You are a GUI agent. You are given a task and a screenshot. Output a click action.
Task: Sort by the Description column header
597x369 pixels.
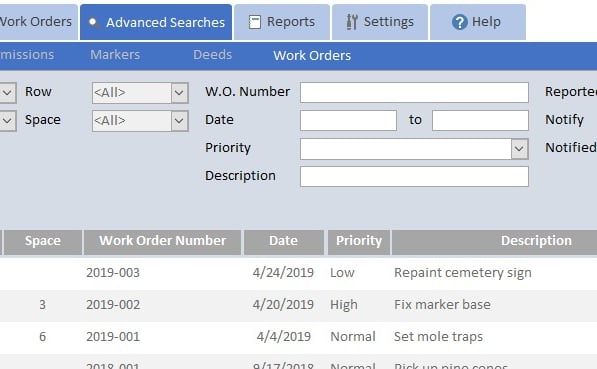point(495,242)
